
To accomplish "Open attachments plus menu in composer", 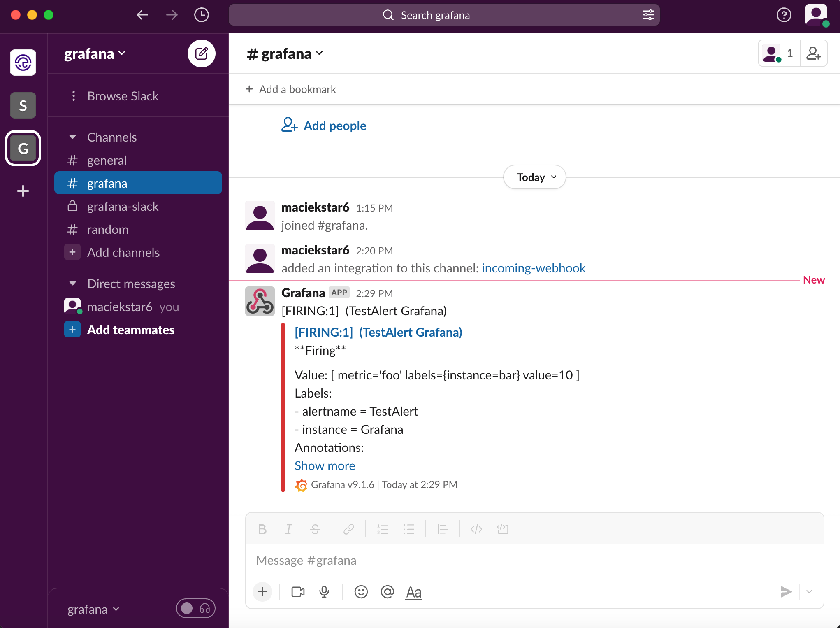I will tap(262, 592).
